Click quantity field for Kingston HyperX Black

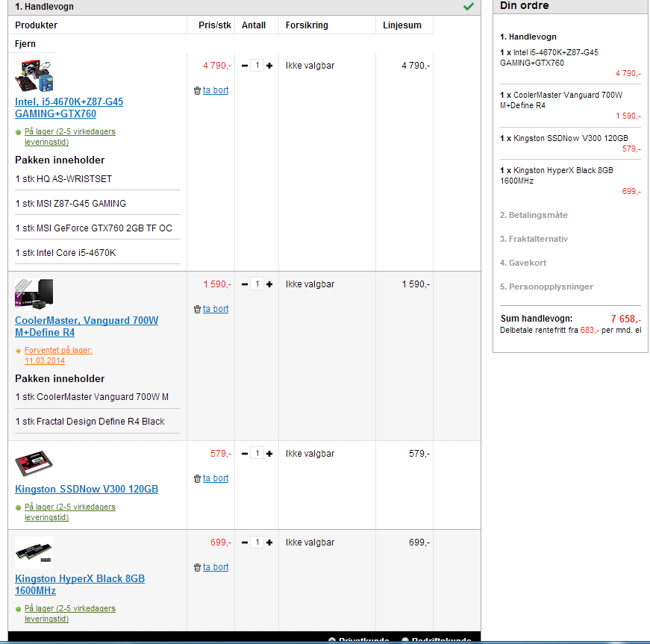[257, 542]
